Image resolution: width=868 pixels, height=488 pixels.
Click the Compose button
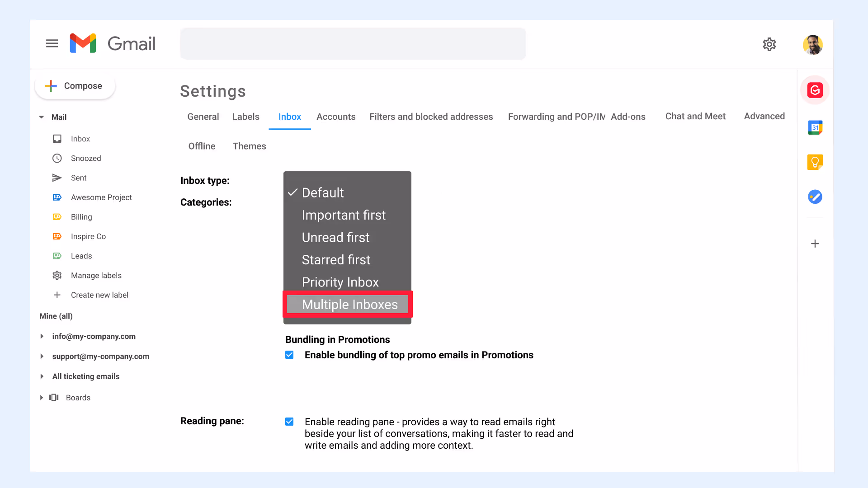(75, 86)
